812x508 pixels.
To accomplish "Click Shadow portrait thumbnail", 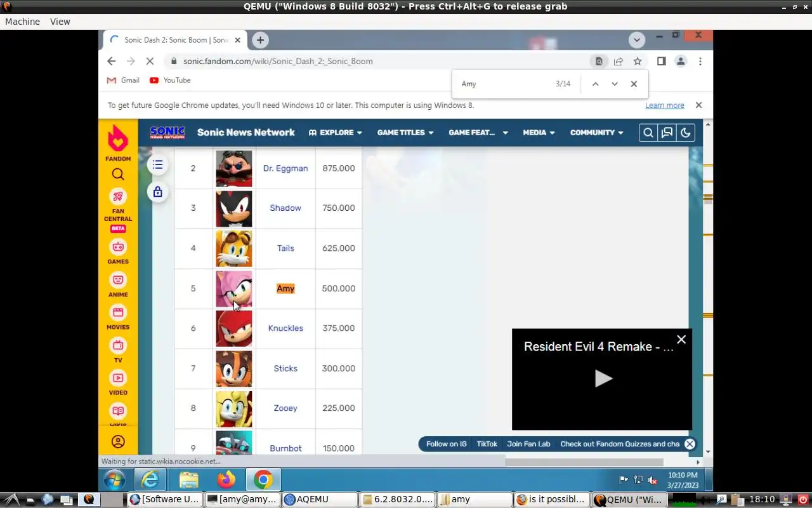I will 234,209.
